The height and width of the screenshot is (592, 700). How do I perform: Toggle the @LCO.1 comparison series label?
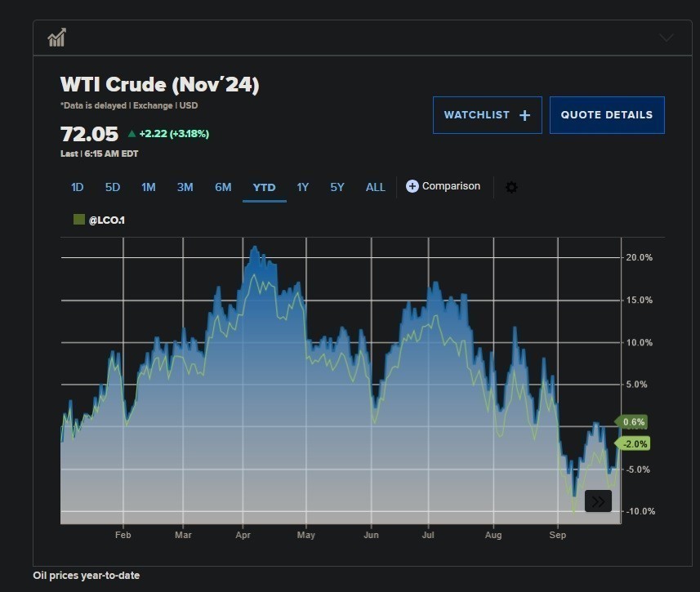[x=106, y=220]
